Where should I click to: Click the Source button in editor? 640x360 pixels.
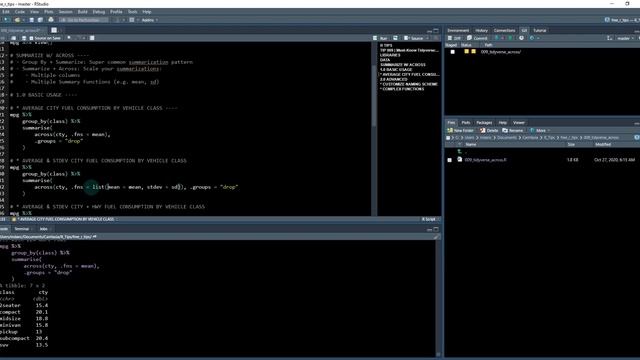(414, 38)
